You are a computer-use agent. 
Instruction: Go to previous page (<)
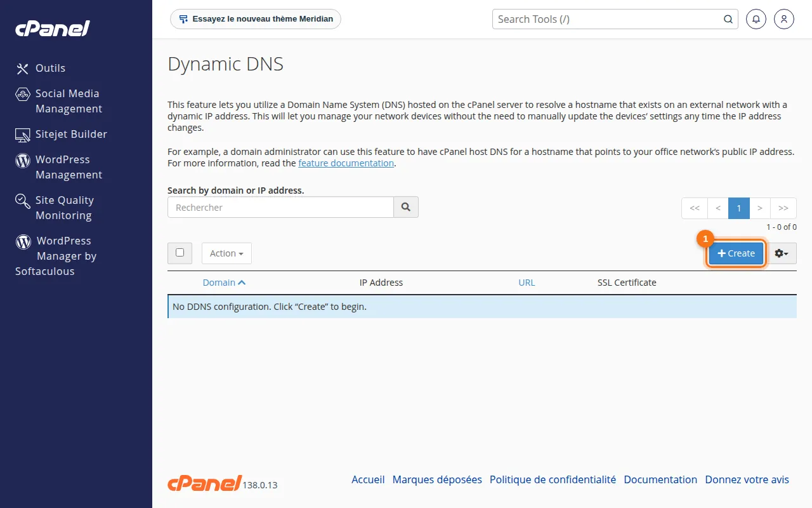click(718, 208)
